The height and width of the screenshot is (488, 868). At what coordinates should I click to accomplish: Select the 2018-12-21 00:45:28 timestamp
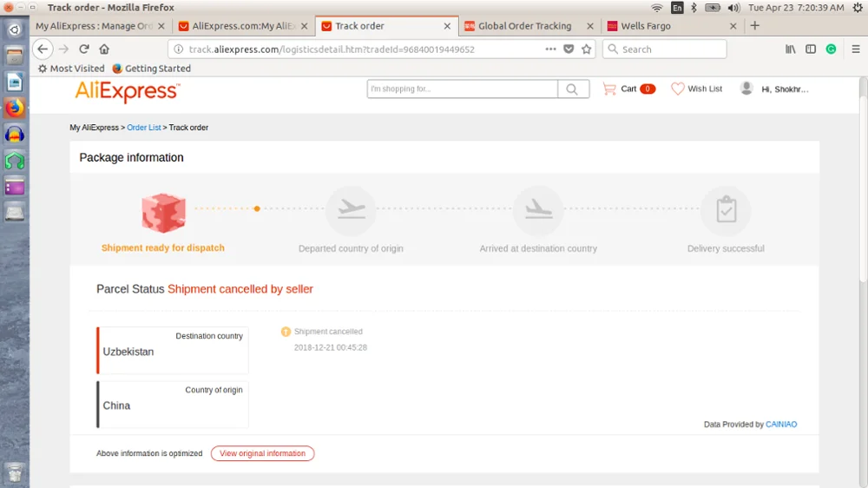(331, 347)
